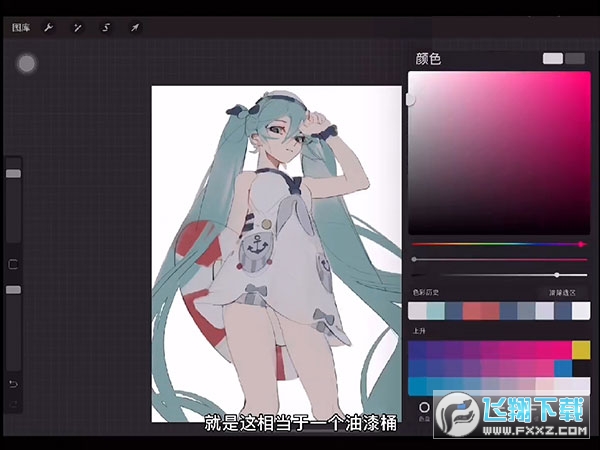Click the redo arrow below undo
This screenshot has width=600, height=450.
point(13,404)
